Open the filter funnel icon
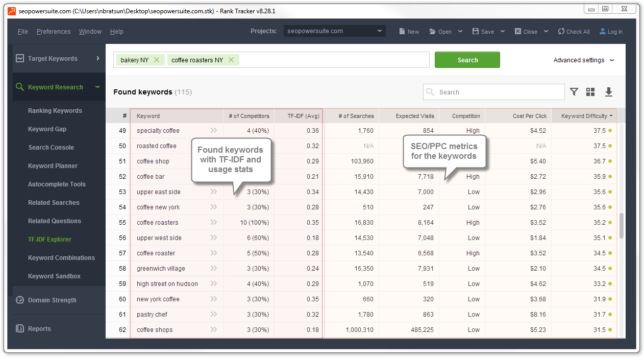This screenshot has width=644, height=358. (x=574, y=92)
